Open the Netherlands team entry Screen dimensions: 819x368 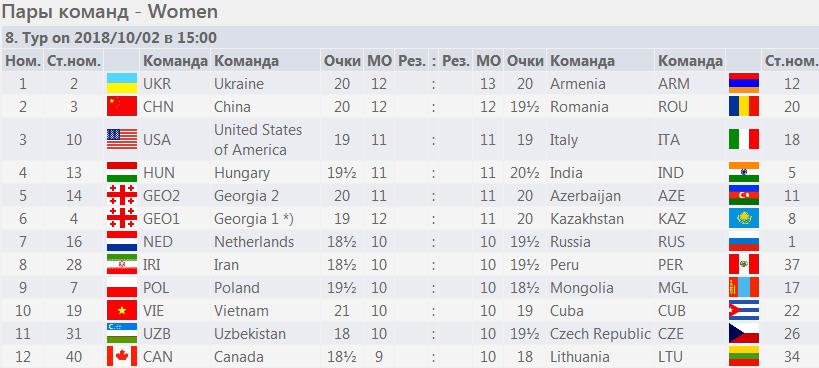click(x=254, y=242)
